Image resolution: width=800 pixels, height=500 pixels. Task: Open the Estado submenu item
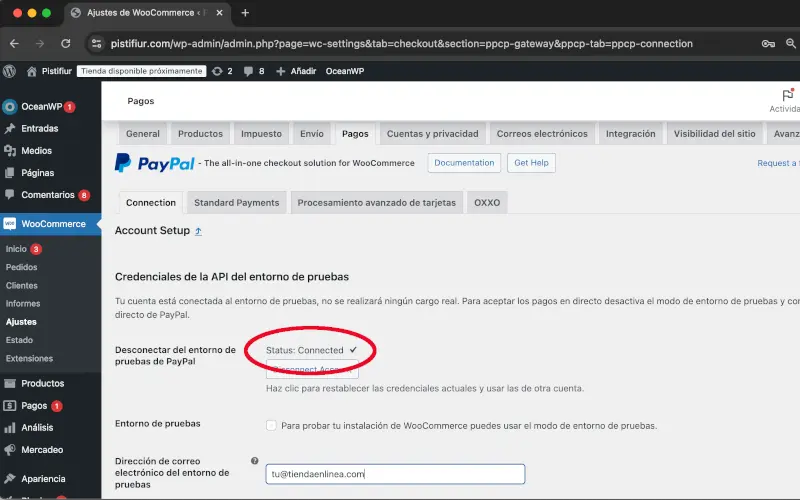click(x=19, y=340)
